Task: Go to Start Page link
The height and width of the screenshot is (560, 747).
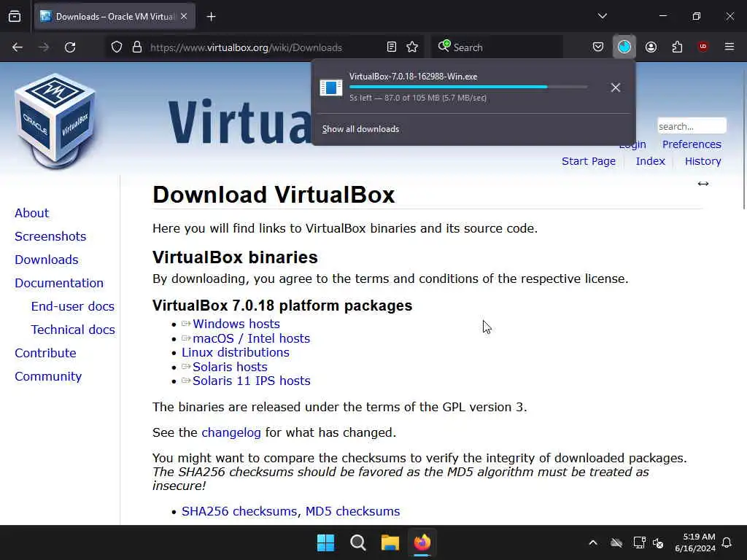Action: [589, 161]
